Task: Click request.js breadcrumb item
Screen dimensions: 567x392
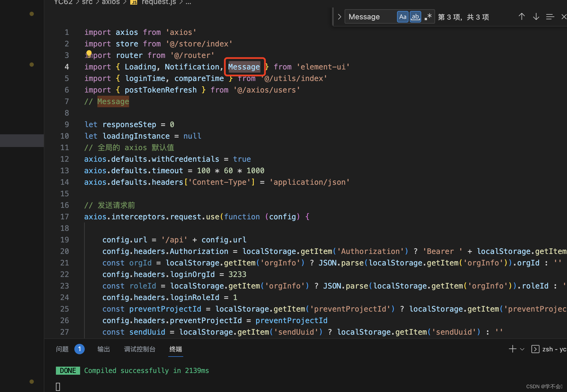Action: (x=159, y=2)
